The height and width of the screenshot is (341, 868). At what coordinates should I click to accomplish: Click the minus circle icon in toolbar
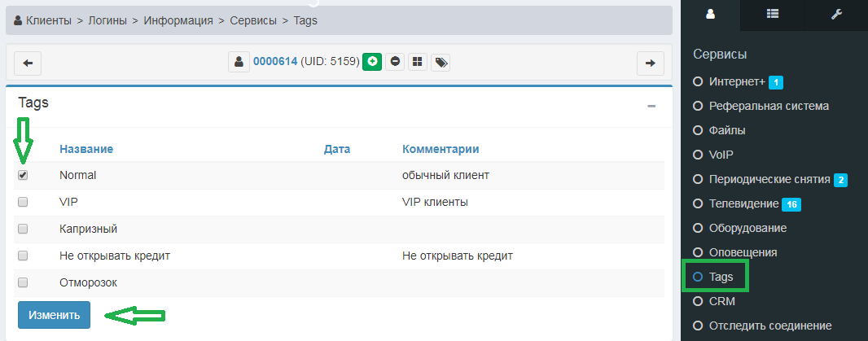coord(395,62)
